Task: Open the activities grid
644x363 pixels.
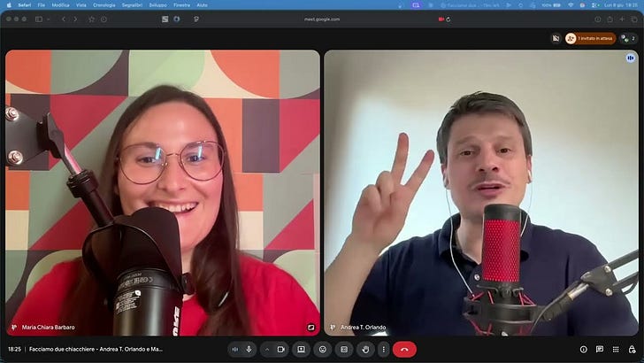Action: coord(616,349)
